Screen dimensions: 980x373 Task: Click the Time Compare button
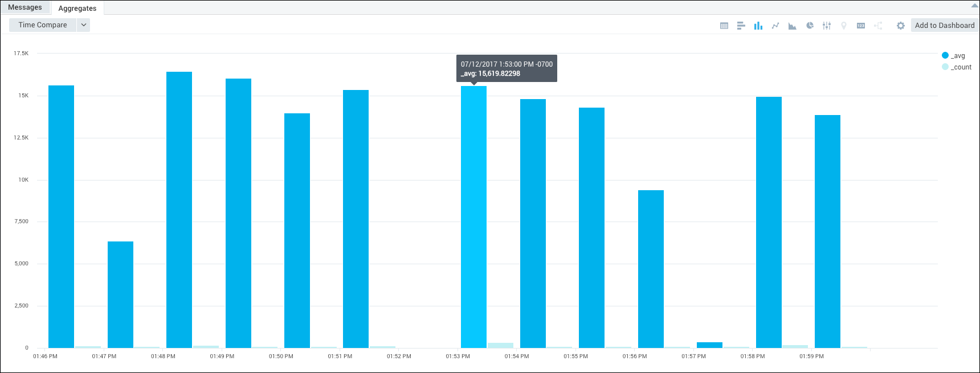tap(43, 25)
